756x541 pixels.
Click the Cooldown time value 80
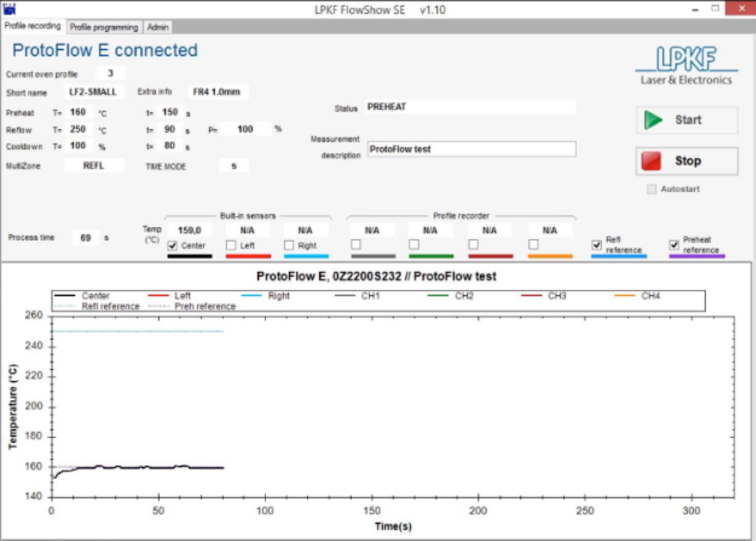(x=170, y=146)
